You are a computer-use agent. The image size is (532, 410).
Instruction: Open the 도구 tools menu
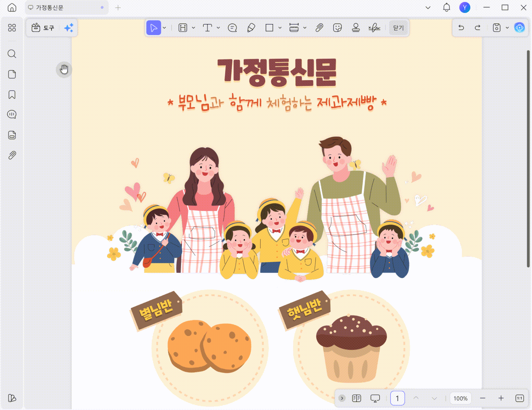43,28
